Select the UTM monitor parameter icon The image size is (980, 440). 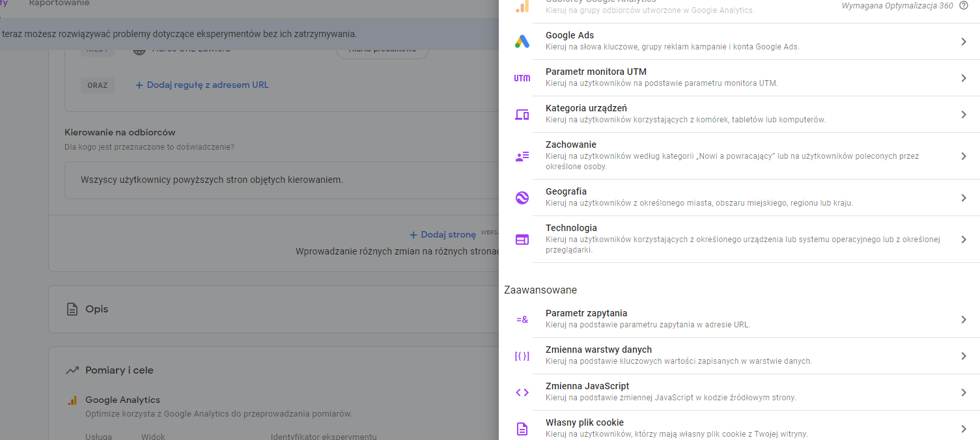coord(522,78)
